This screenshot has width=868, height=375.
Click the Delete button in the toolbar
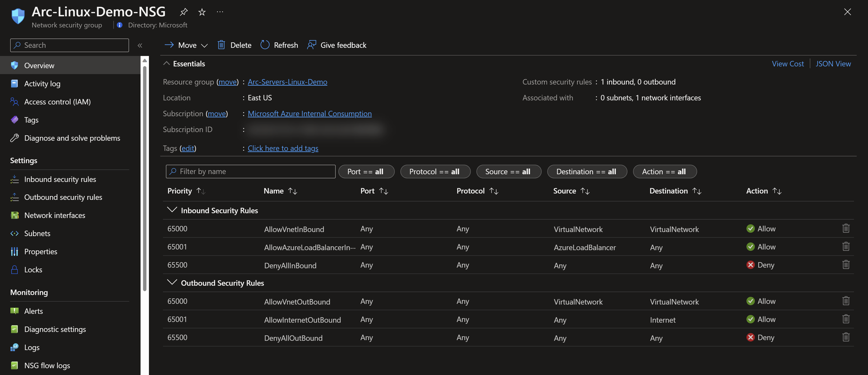[234, 45]
